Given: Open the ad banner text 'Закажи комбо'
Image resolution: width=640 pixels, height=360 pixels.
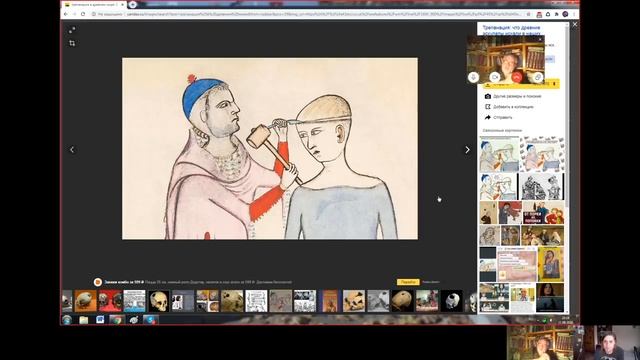Looking at the screenshot, I should 124,282.
